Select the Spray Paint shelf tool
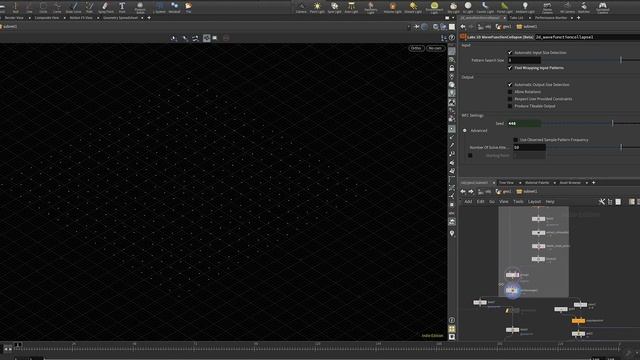 tap(106, 7)
